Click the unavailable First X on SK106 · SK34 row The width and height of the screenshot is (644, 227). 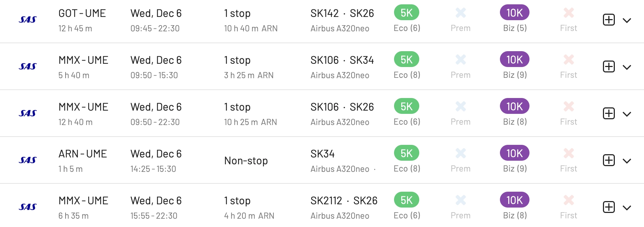click(x=569, y=59)
